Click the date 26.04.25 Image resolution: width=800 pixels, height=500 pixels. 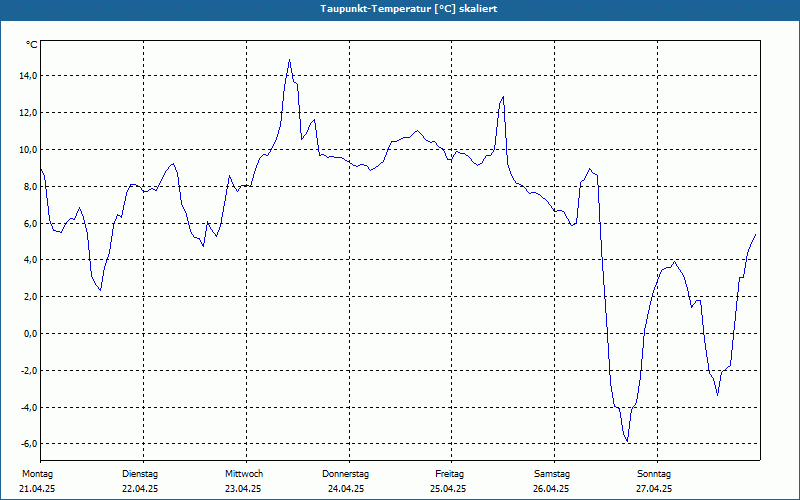pyautogui.click(x=551, y=489)
